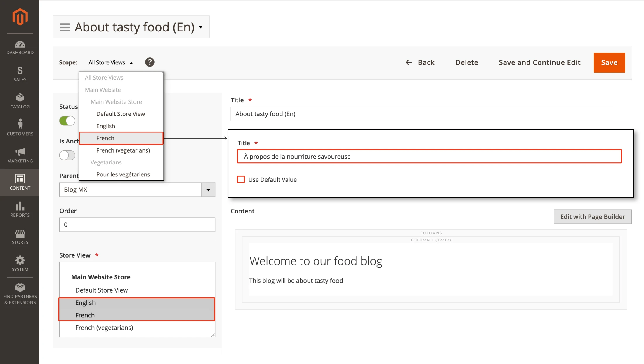Open Edit with Page Builder
Image resolution: width=644 pixels, height=364 pixels.
click(592, 217)
